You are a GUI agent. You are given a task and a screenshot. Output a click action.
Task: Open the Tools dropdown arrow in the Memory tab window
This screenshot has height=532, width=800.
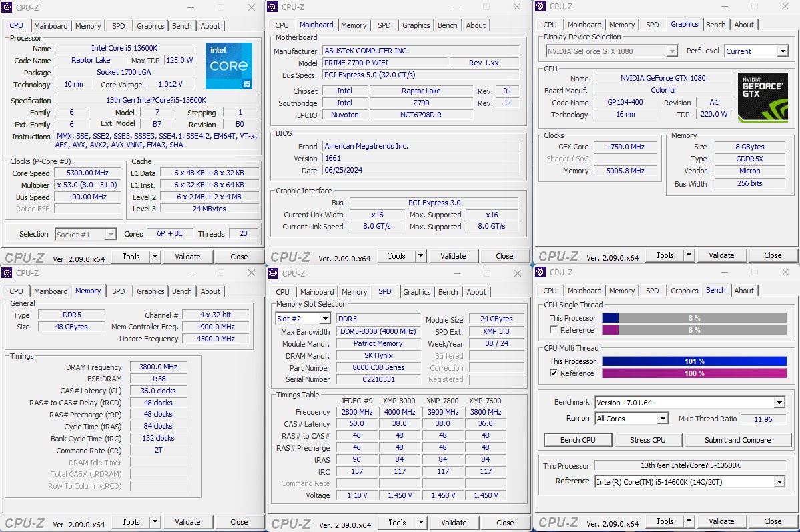click(x=155, y=522)
